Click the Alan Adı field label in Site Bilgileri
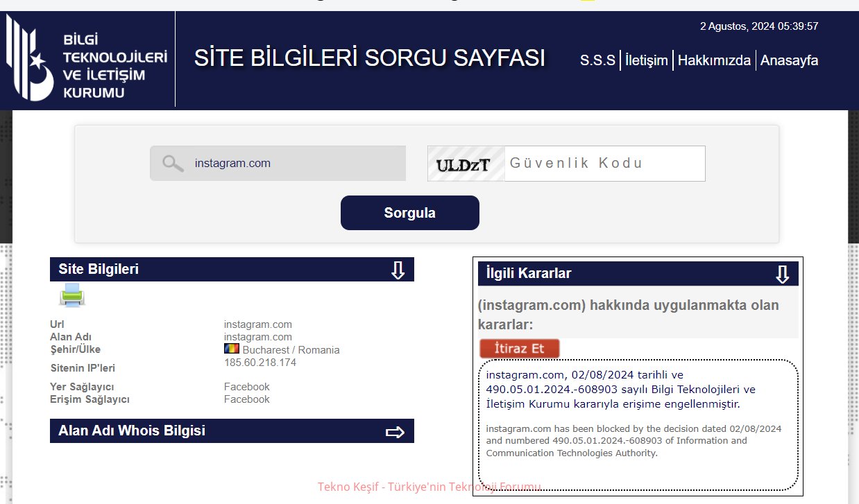Screen dimensions: 859x504 pyautogui.click(x=71, y=337)
